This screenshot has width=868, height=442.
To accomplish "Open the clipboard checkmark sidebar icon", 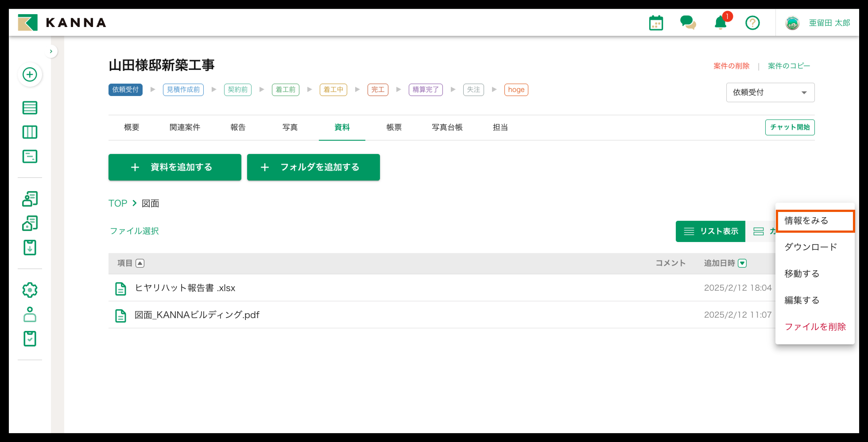I will (x=30, y=338).
